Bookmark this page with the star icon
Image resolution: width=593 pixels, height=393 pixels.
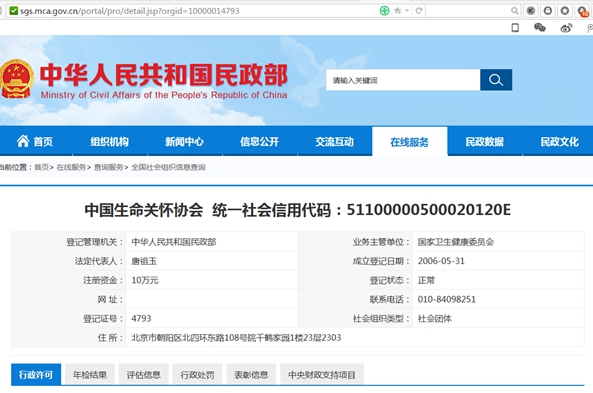coord(397,11)
